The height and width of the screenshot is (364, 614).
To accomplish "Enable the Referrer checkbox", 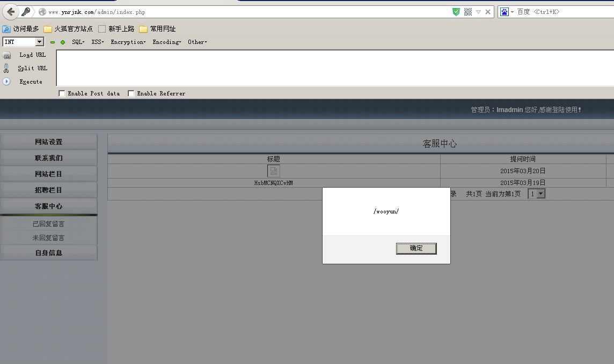I will [131, 93].
